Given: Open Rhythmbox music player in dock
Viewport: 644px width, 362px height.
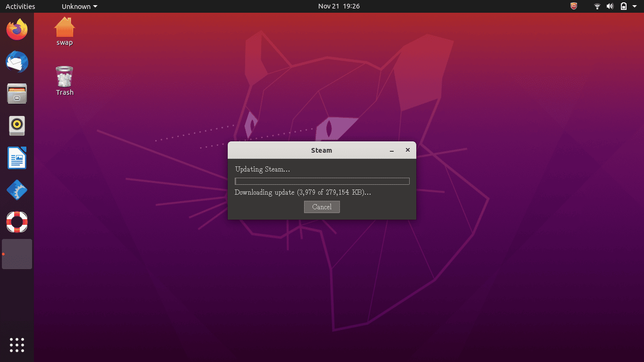Looking at the screenshot, I should [x=17, y=126].
